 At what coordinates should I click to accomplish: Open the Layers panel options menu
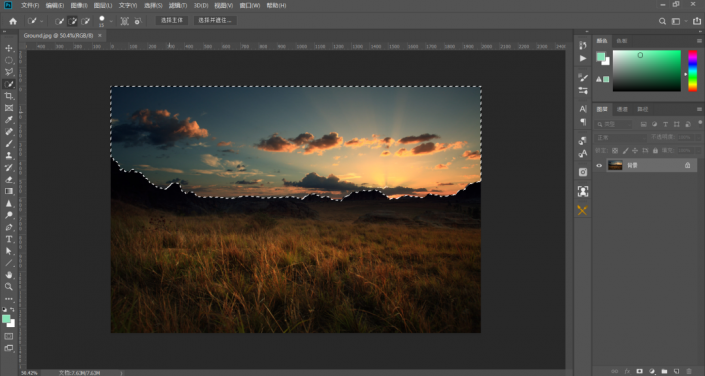(699, 109)
